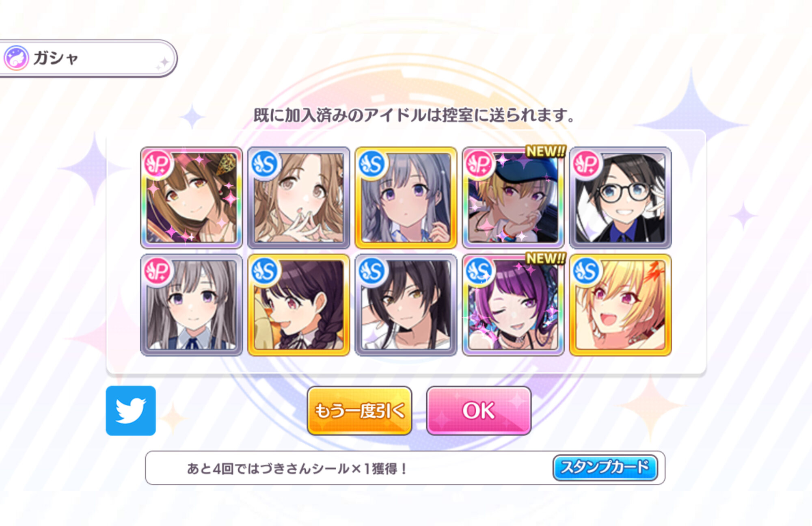Image resolution: width=812 pixels, height=526 pixels.
Task: Click the NEW!! label on blue cap card
Action: coord(545,151)
